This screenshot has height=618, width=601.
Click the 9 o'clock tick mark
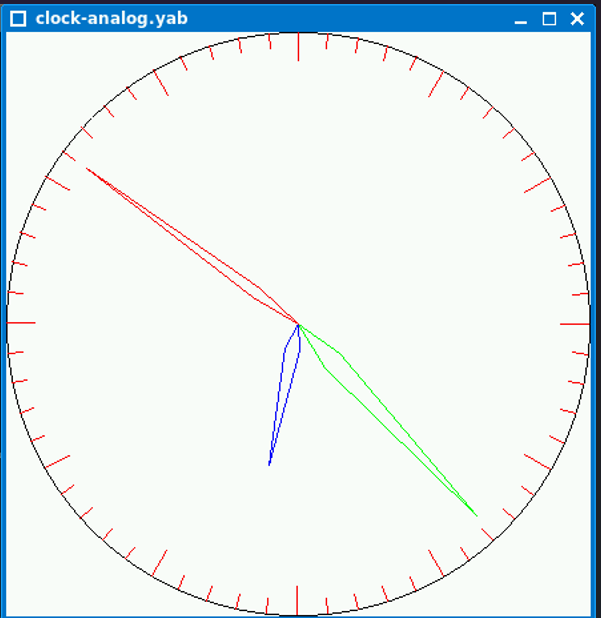[x=21, y=324]
